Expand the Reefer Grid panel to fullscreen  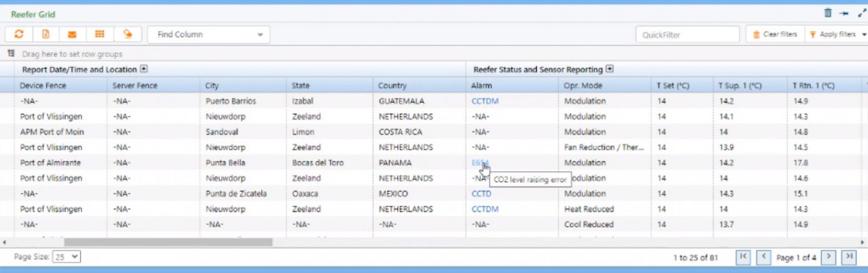pyautogui.click(x=861, y=13)
